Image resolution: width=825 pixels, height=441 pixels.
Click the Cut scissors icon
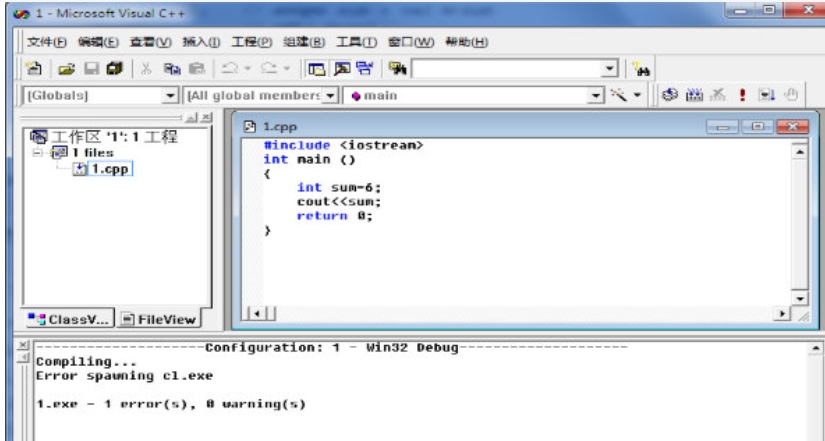146,68
